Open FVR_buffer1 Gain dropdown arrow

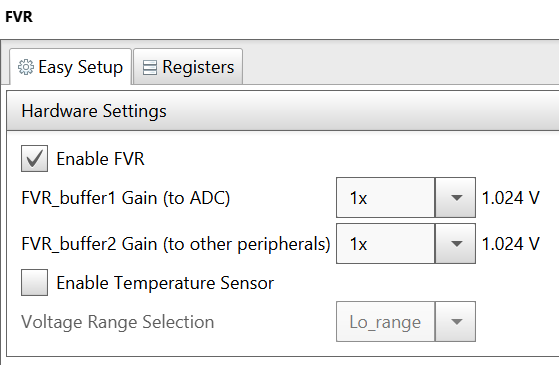coord(455,197)
